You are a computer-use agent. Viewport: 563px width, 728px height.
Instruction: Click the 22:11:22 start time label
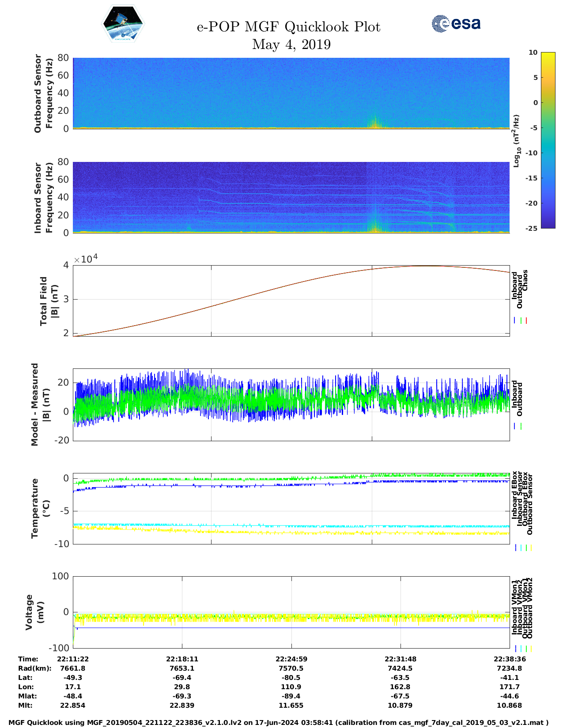[73, 659]
